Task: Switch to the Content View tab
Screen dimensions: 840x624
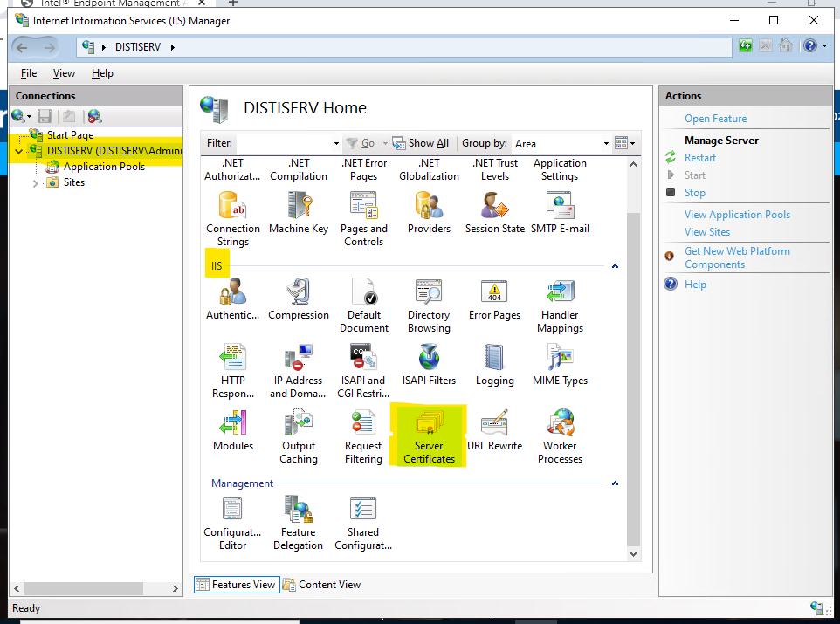Action: 321,585
